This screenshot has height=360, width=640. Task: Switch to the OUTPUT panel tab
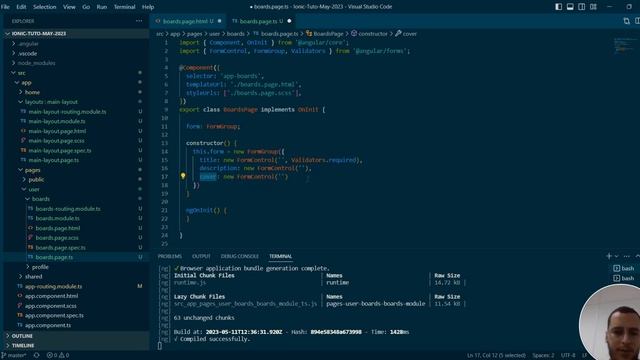coord(201,256)
